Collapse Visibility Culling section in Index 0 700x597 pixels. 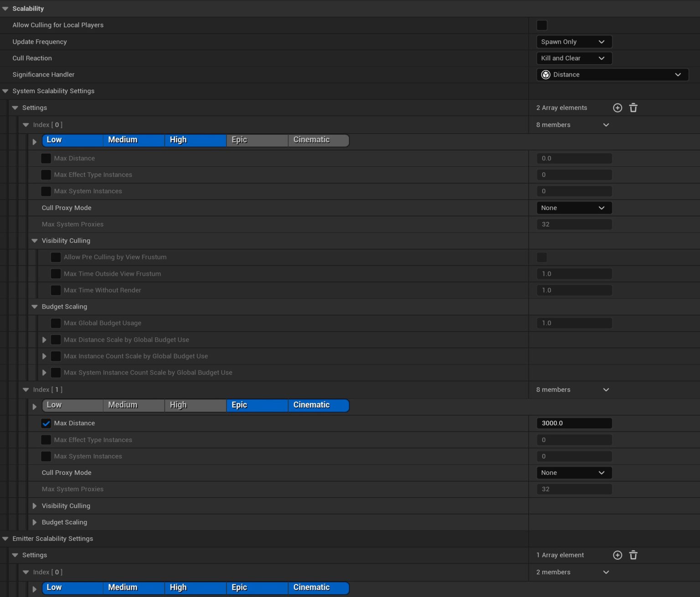point(35,241)
